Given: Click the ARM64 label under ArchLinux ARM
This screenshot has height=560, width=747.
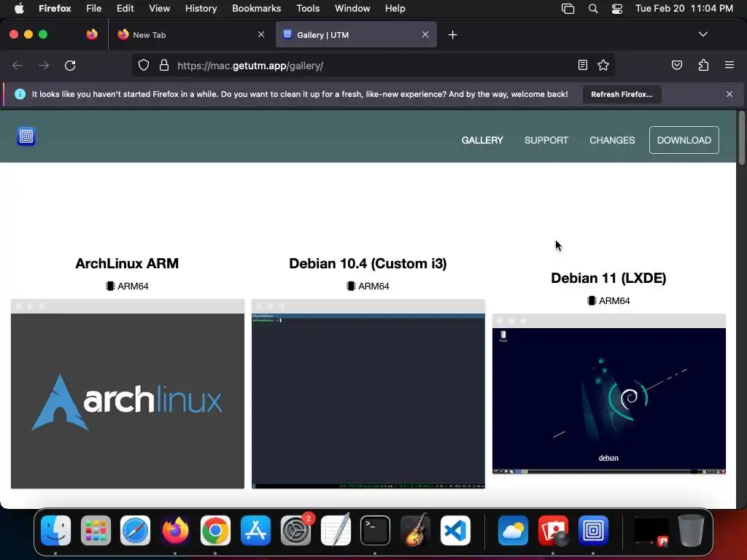Looking at the screenshot, I should pyautogui.click(x=127, y=286).
